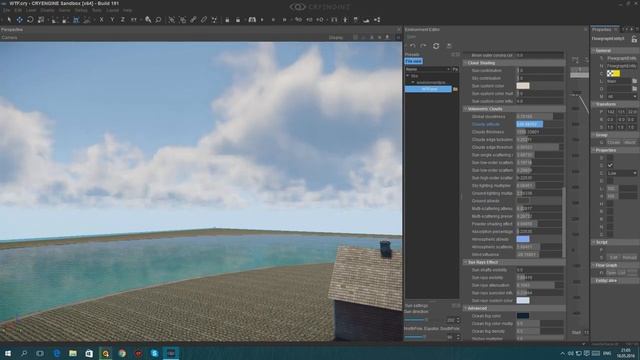Click the Display button in viewport header
The height and width of the screenshot is (360, 640).
(336, 37)
